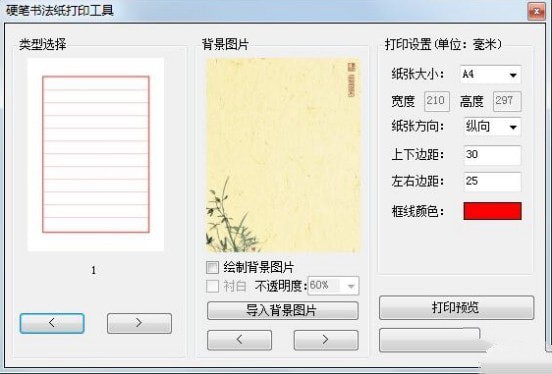Click 左右边距 input showing 25
The height and width of the screenshot is (374, 552).
tap(492, 181)
